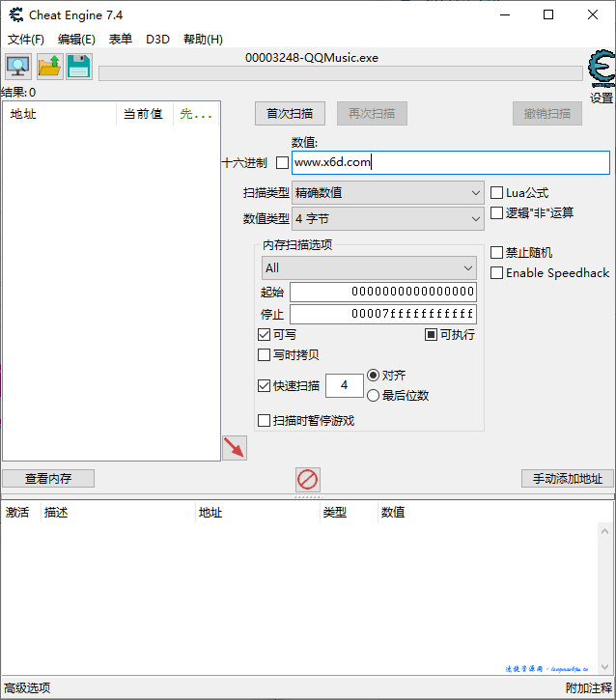Click Cheat Engine title bar icon
The image size is (616, 700).
[x=16, y=15]
